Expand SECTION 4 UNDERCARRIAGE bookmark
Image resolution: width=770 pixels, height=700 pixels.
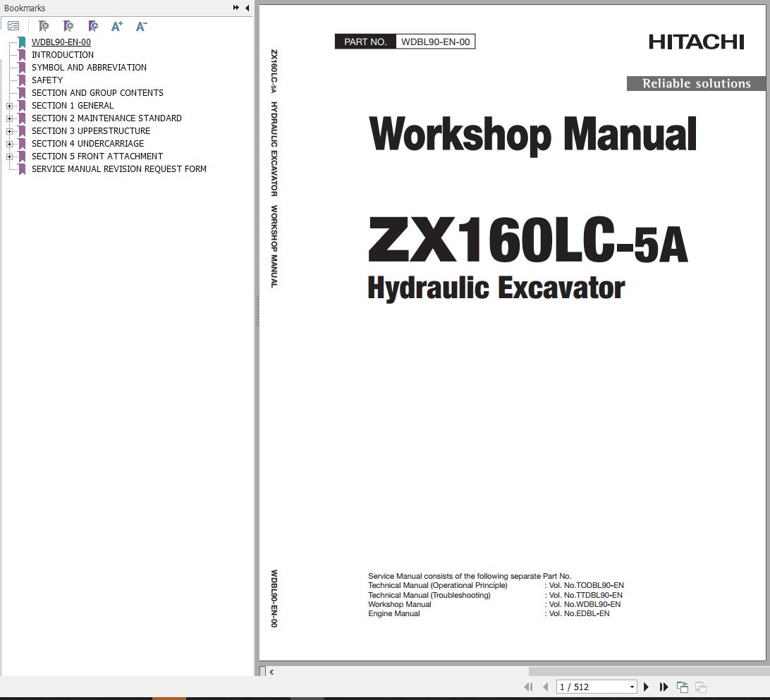9,145
